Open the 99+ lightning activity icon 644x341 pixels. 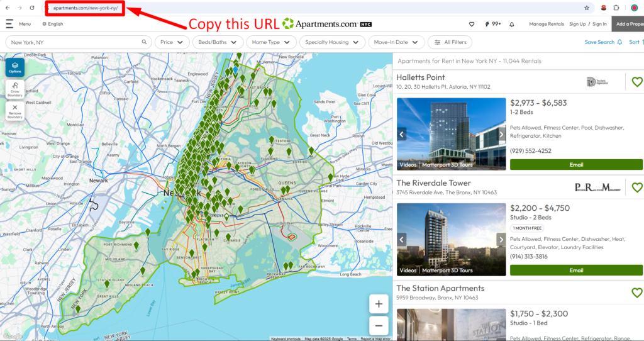[493, 24]
